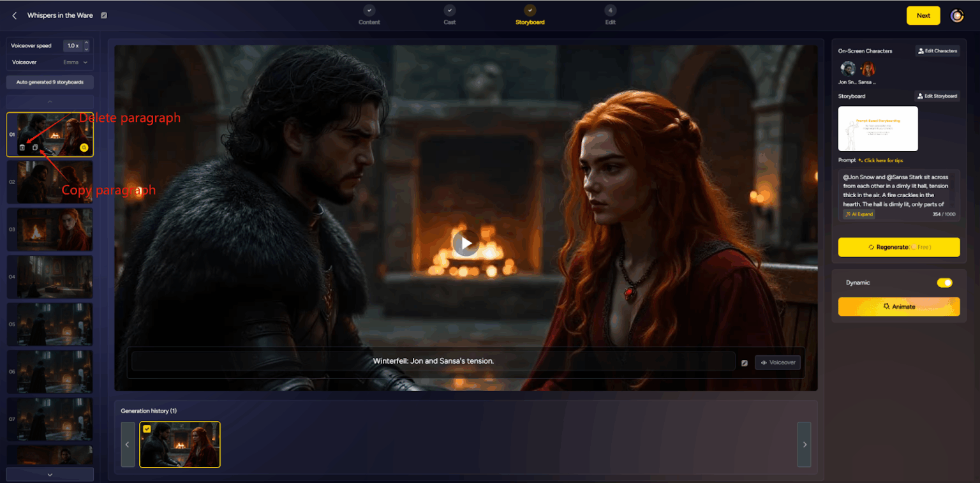Switch to the Edit step

pyautogui.click(x=610, y=15)
